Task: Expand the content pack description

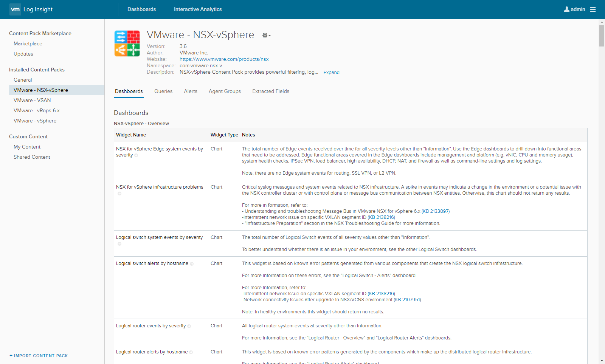Action: click(331, 73)
